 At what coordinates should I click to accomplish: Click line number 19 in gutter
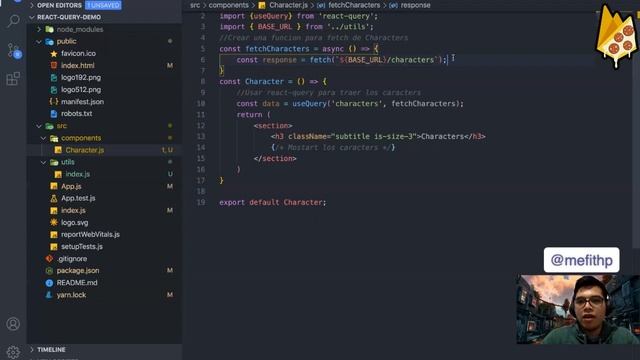201,202
